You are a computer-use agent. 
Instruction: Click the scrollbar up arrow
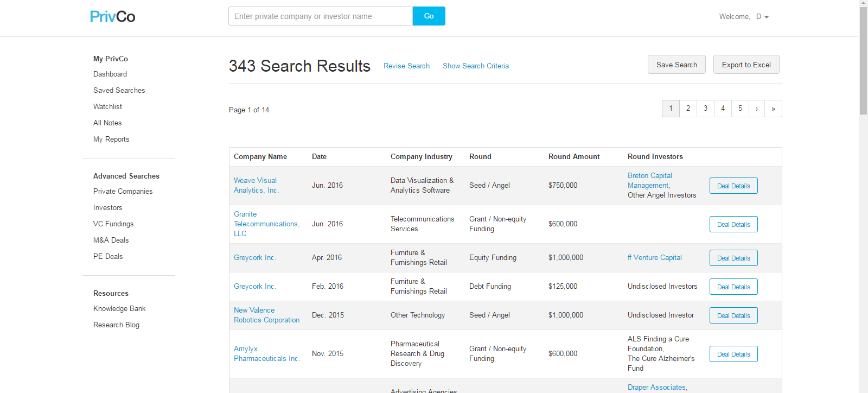pyautogui.click(x=863, y=3)
